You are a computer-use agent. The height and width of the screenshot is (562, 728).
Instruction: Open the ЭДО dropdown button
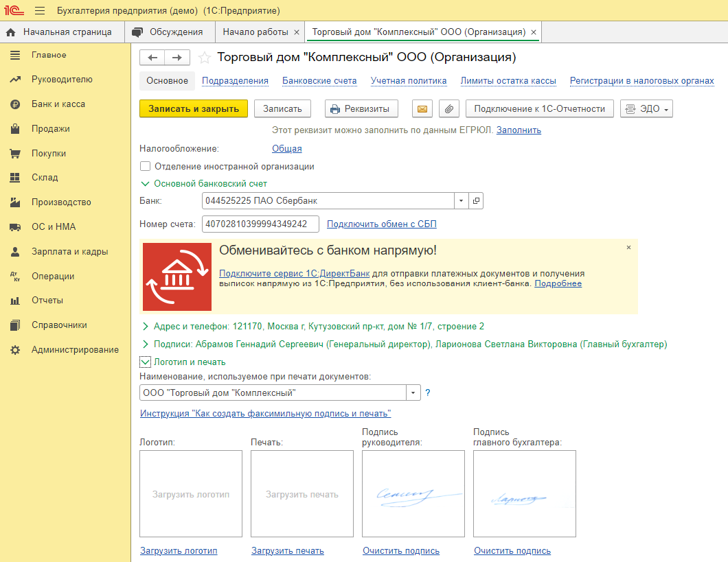[x=646, y=109]
